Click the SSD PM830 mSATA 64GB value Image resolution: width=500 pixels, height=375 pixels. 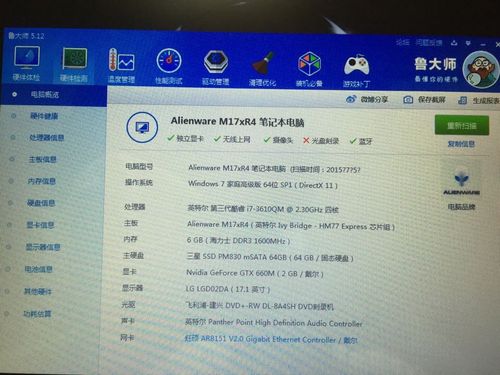click(269, 257)
